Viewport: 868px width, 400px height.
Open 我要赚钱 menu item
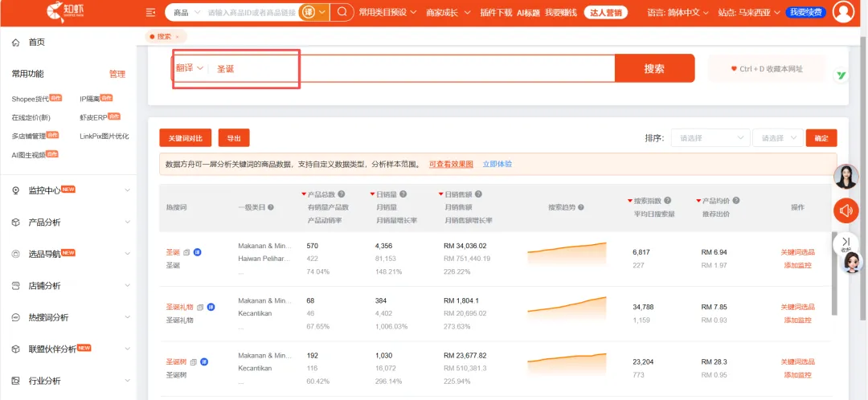click(x=560, y=12)
